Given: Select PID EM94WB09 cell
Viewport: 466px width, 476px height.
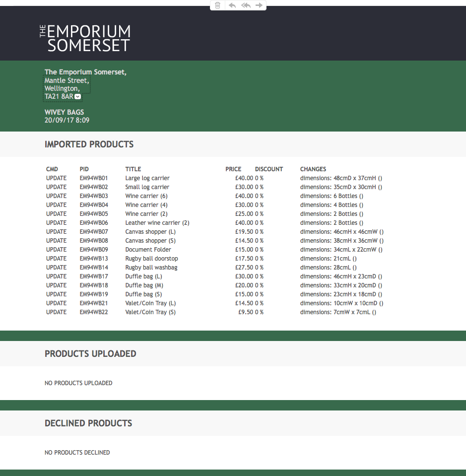Looking at the screenshot, I should point(93,250).
